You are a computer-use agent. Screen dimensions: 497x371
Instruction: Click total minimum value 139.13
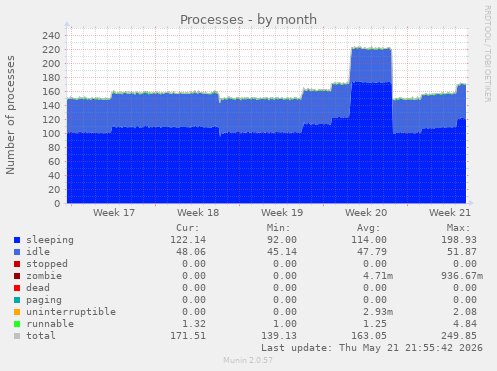point(279,336)
